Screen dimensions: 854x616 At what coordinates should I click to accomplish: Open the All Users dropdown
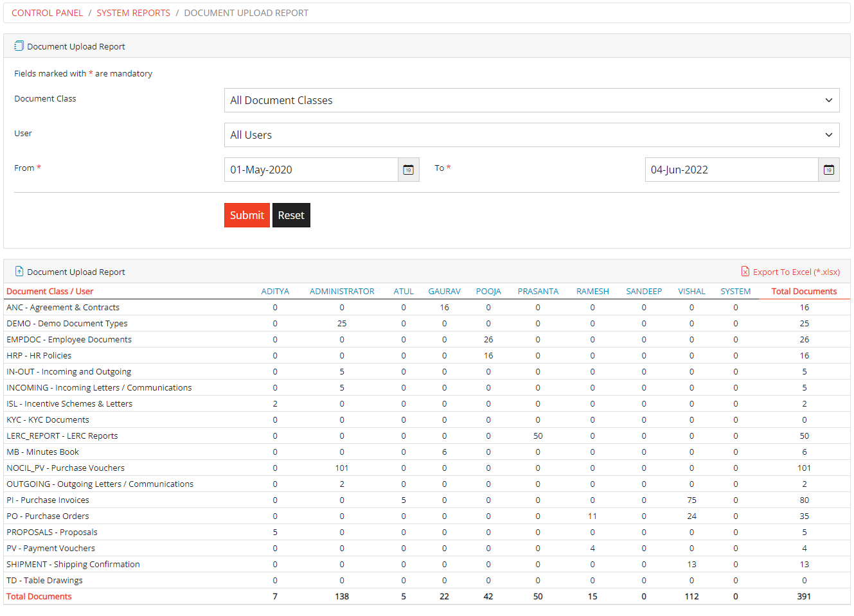tap(531, 135)
